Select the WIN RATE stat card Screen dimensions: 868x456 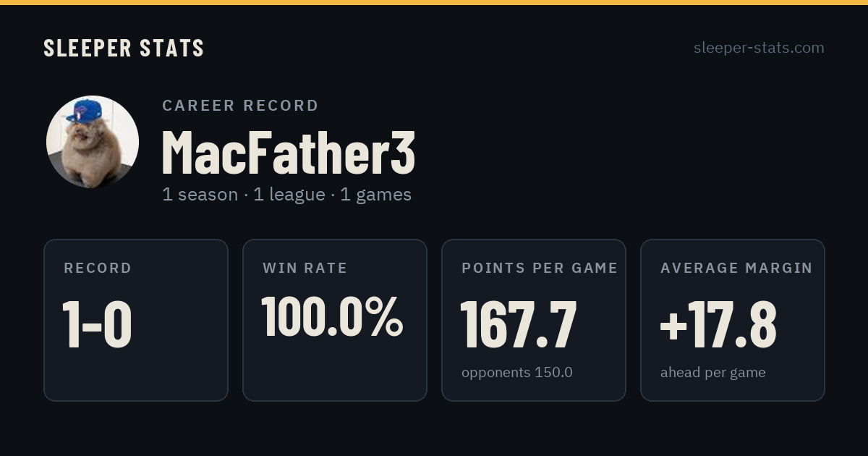(x=335, y=320)
